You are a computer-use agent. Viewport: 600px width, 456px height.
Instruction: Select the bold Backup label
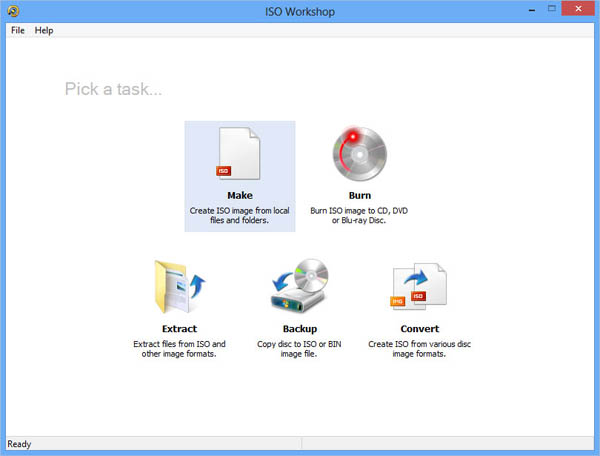[300, 329]
